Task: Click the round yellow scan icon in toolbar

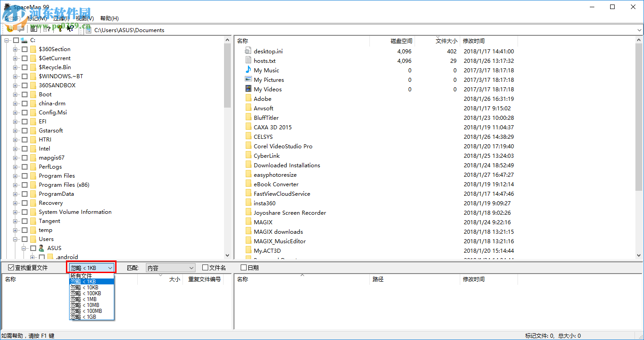Action: pos(9,29)
